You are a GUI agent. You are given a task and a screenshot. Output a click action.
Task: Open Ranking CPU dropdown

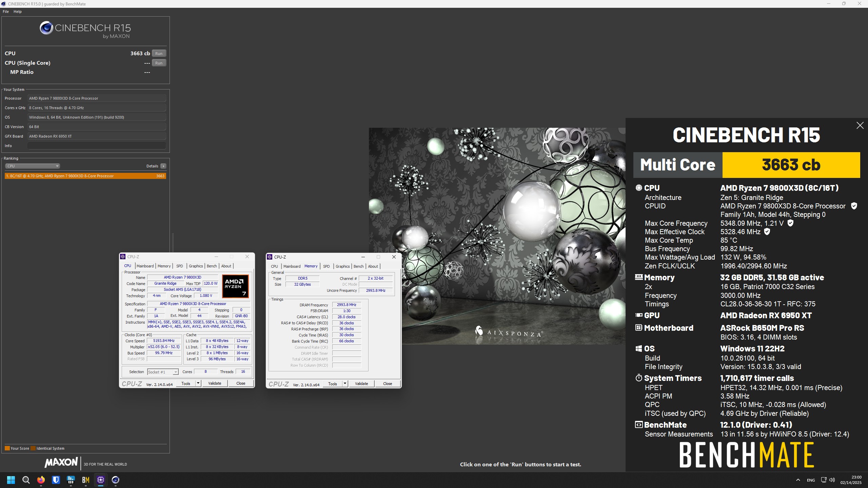click(33, 166)
